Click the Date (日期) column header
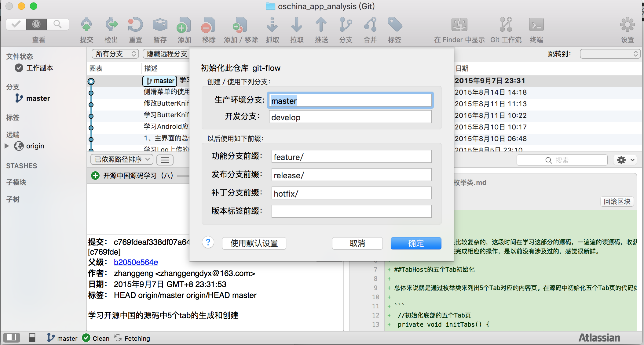 pos(462,68)
